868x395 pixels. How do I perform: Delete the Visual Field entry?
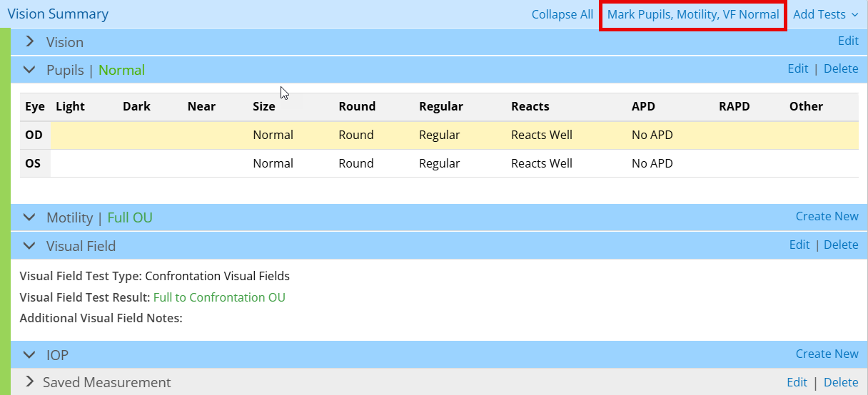(840, 245)
